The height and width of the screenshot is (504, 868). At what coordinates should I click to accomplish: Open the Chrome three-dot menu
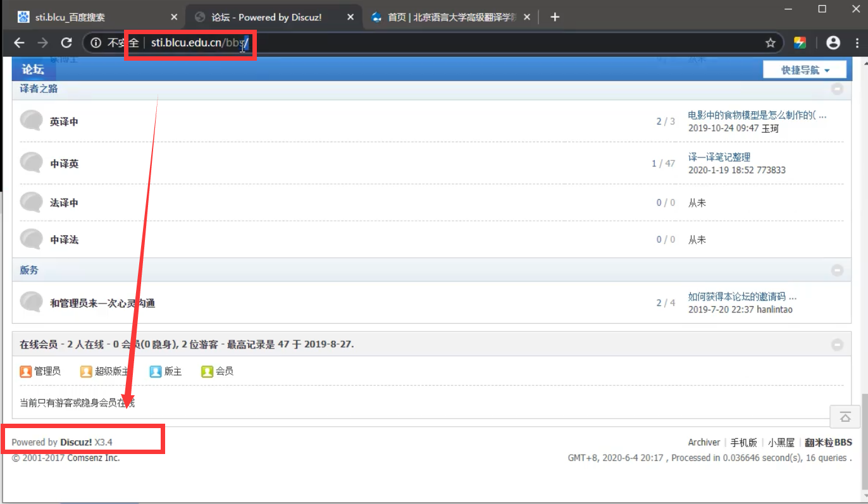(856, 42)
